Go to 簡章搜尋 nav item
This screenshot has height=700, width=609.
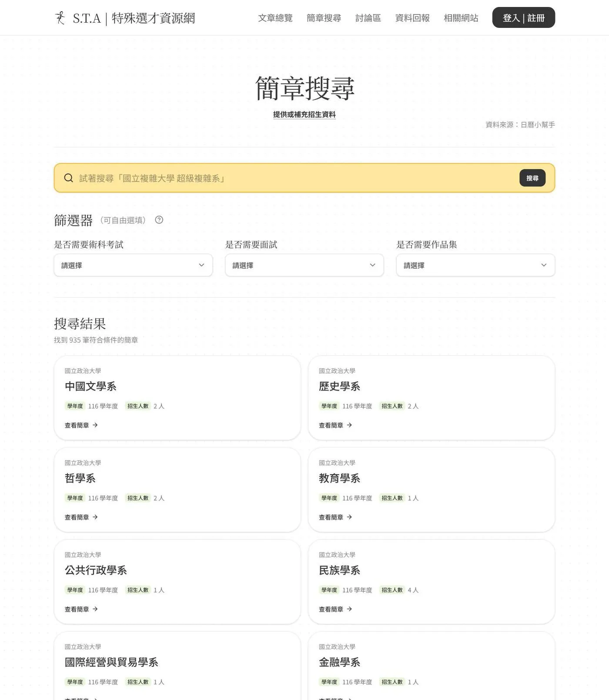point(324,18)
